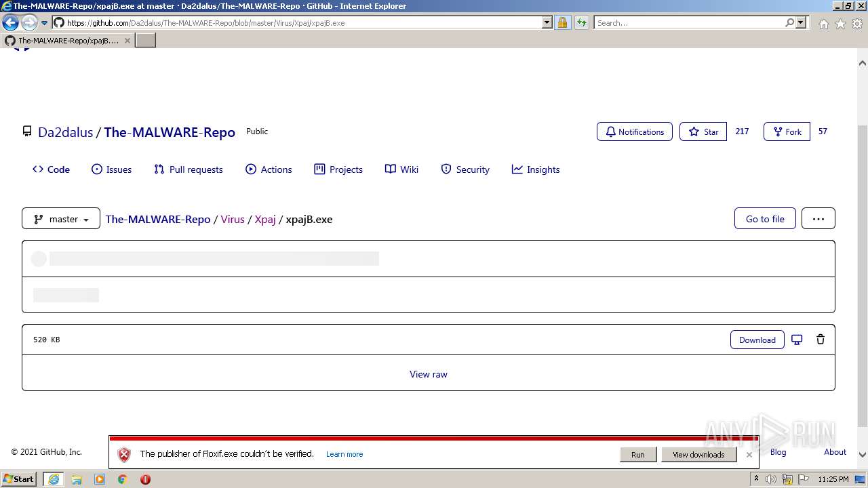Click the scrollbar down arrow
The image size is (868, 488).
tap(863, 455)
